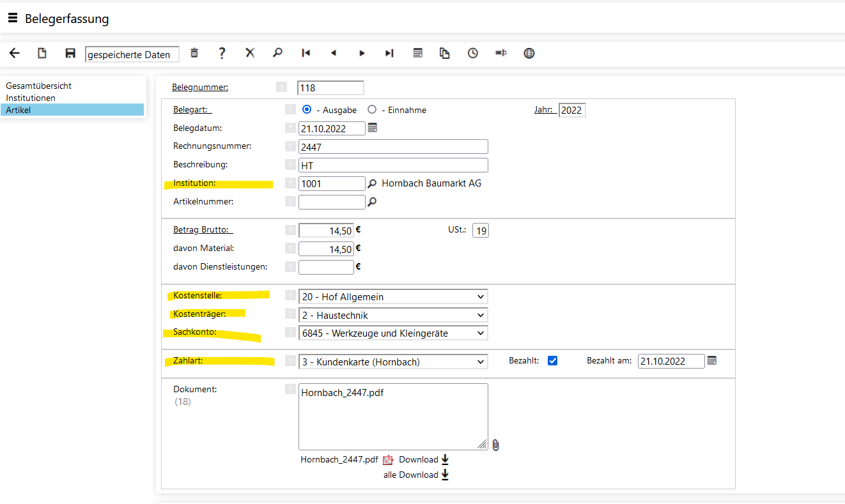Open the calendar picker next to Belegdatum
845x504 pixels.
(373, 128)
